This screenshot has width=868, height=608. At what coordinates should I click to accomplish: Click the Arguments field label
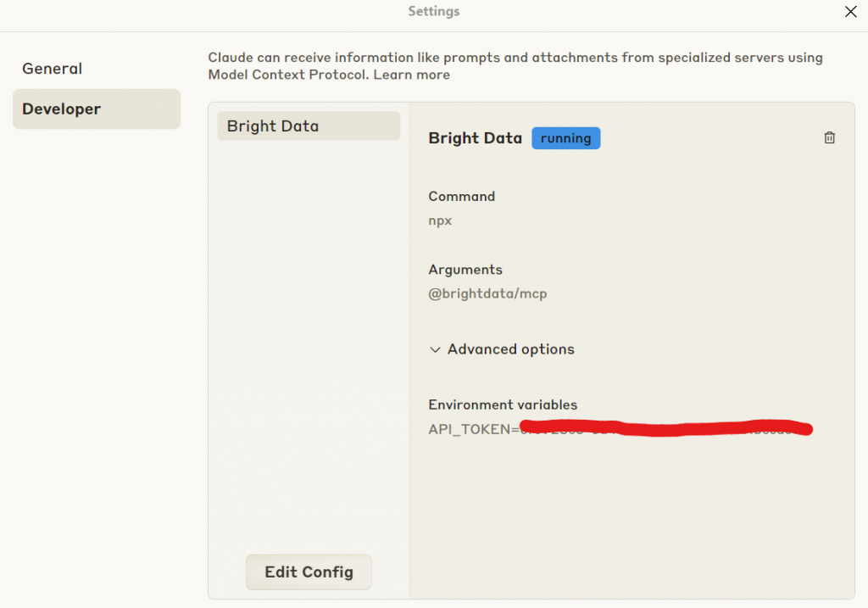pyautogui.click(x=465, y=270)
